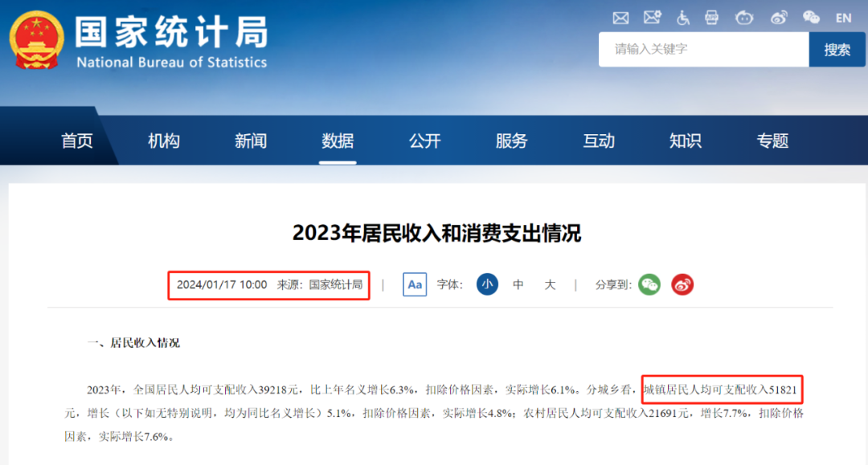Open the 首页 home link
The image size is (868, 465).
pyautogui.click(x=77, y=140)
